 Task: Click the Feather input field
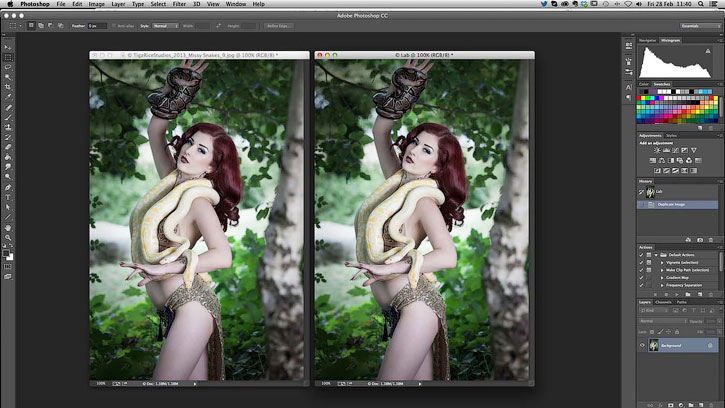[x=97, y=26]
